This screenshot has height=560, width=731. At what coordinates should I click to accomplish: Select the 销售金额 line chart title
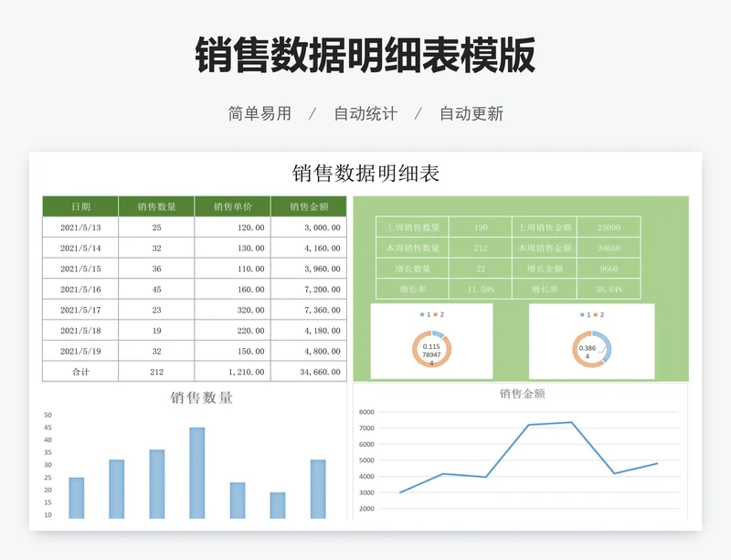(522, 394)
